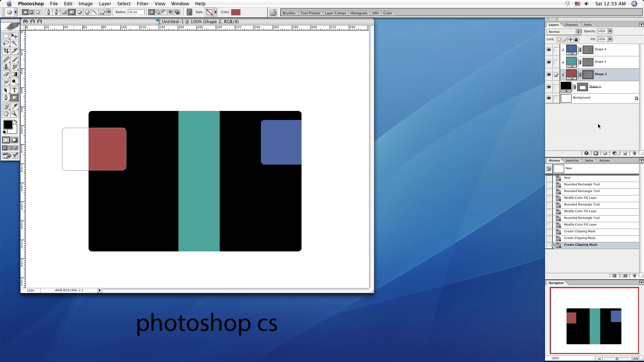Open the Filter menu
The width and height of the screenshot is (644, 362).
(142, 4)
